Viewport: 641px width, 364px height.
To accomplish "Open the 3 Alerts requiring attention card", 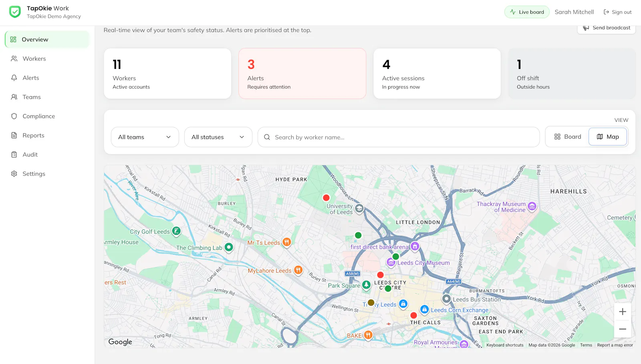I will (302, 74).
